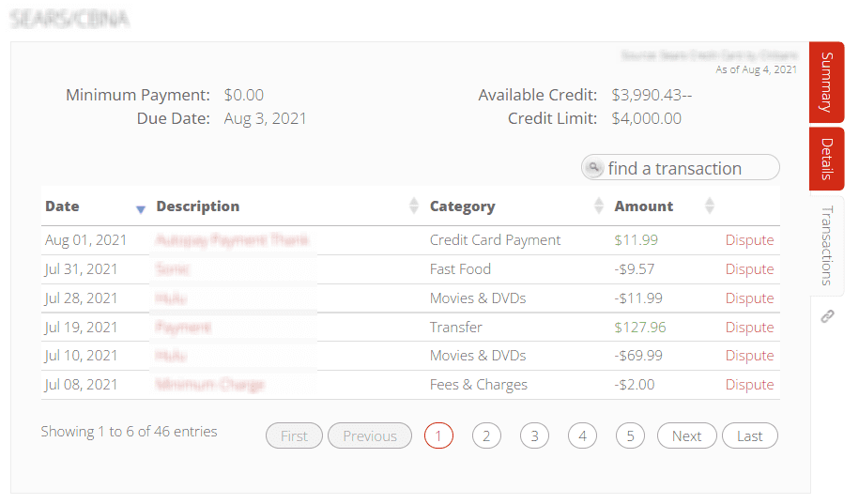Select page 3 in pagination
This screenshot has height=504, width=859.
coord(534,435)
